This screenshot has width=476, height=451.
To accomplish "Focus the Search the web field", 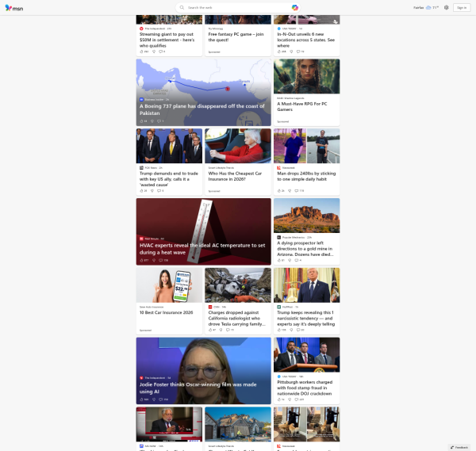I will [238, 8].
